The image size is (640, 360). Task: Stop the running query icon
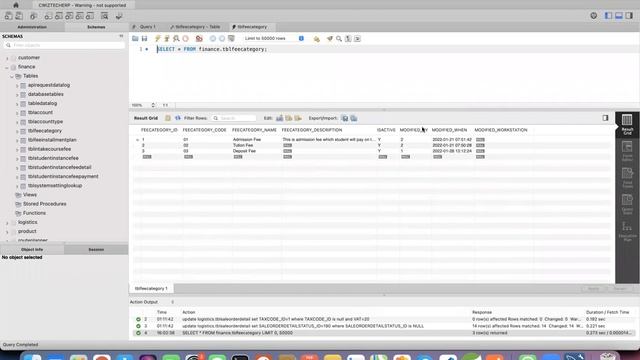[185, 38]
